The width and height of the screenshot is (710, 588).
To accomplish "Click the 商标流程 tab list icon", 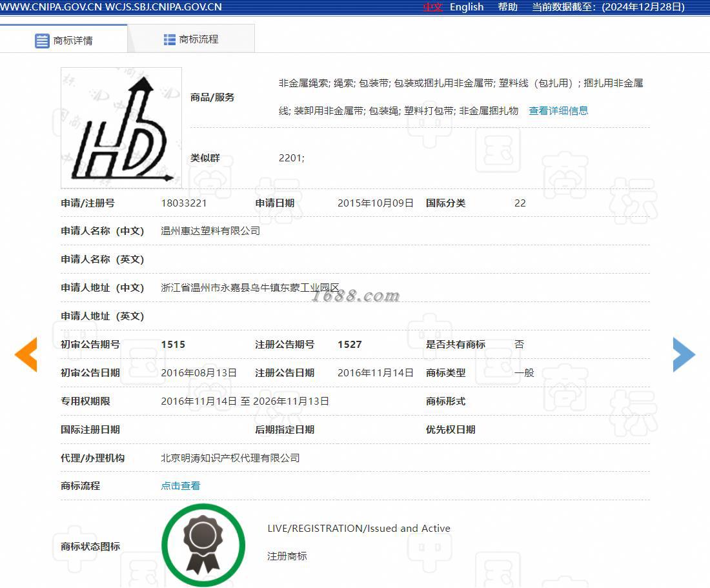I will coord(169,40).
